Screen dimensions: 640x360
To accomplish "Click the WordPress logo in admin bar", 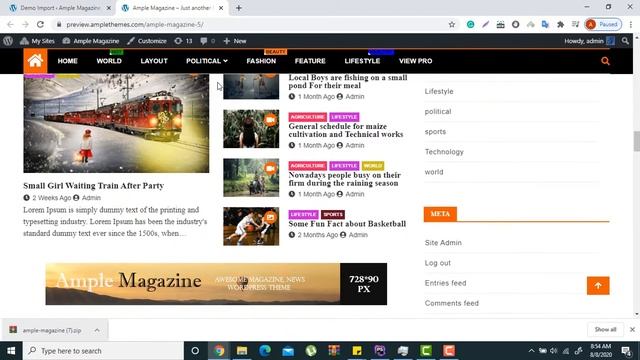I will pos(8,41).
